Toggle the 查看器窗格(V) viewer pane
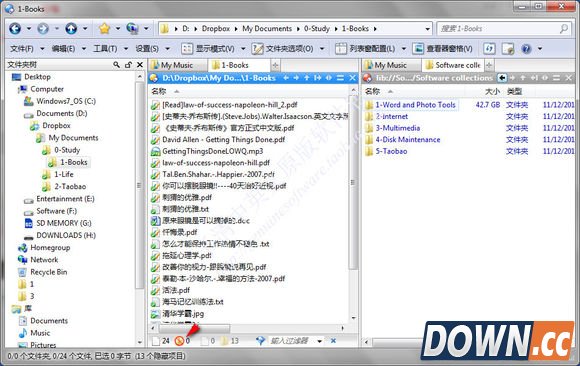The image size is (580, 366). (x=442, y=48)
